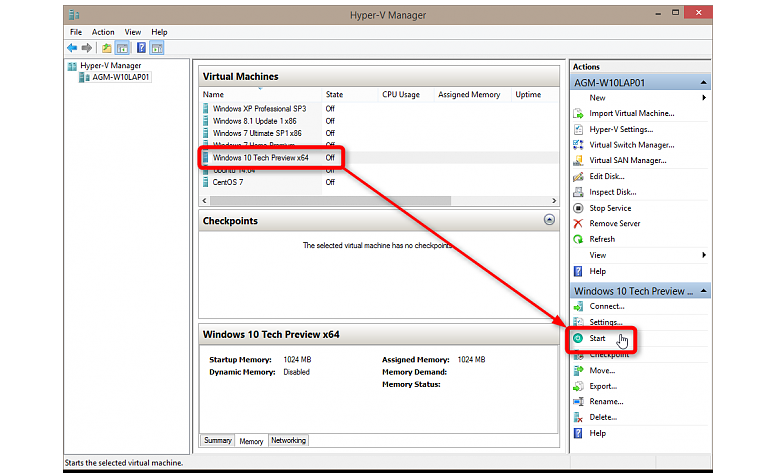Image resolution: width=774 pixels, height=473 pixels.
Task: Sort by Assigned Memory column header
Action: coord(472,94)
